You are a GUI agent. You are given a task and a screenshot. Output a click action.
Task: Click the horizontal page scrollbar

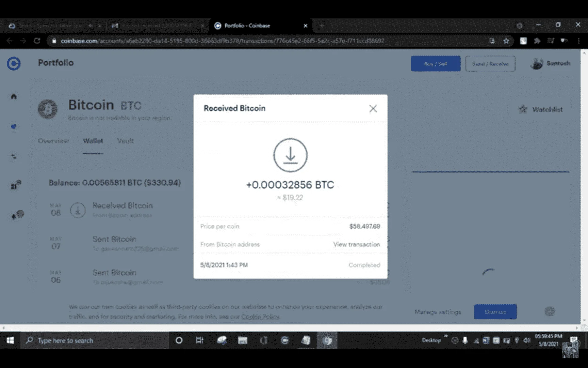point(290,328)
